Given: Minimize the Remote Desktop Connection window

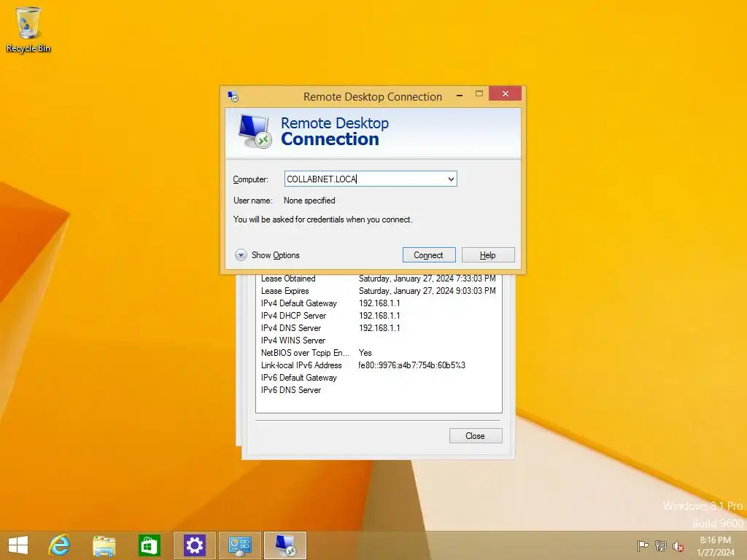Looking at the screenshot, I should 460,96.
